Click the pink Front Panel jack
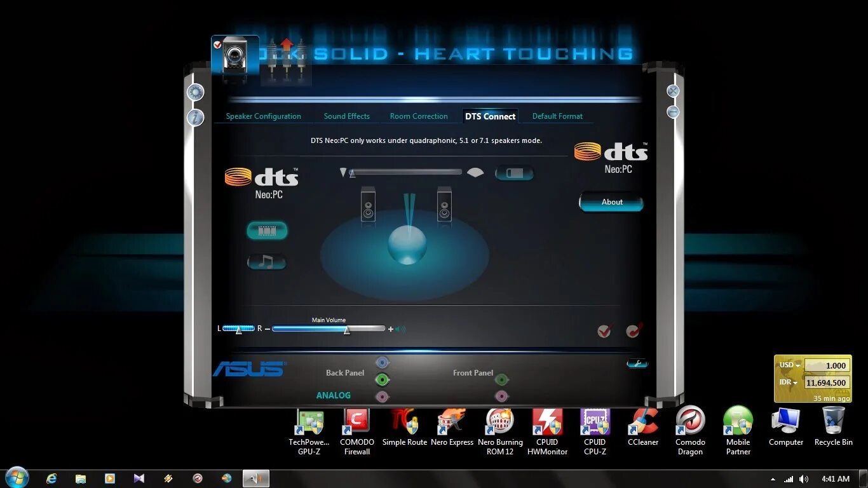This screenshot has width=868, height=488. [501, 397]
